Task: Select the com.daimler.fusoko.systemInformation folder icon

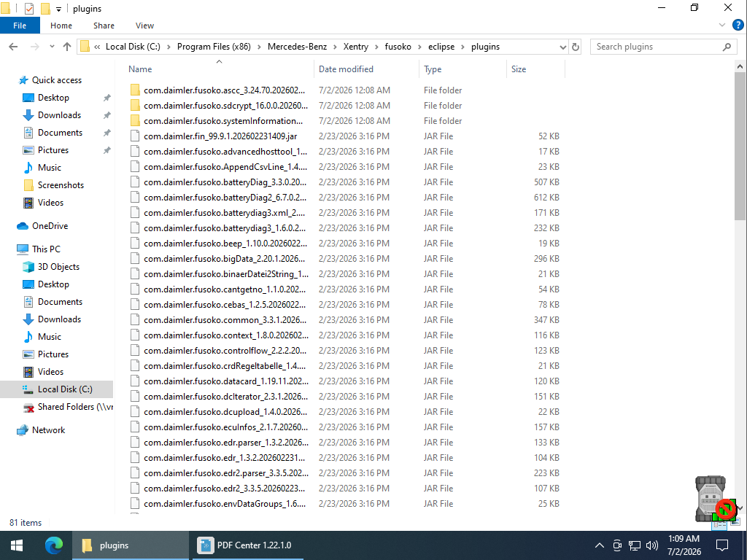Action: point(135,120)
